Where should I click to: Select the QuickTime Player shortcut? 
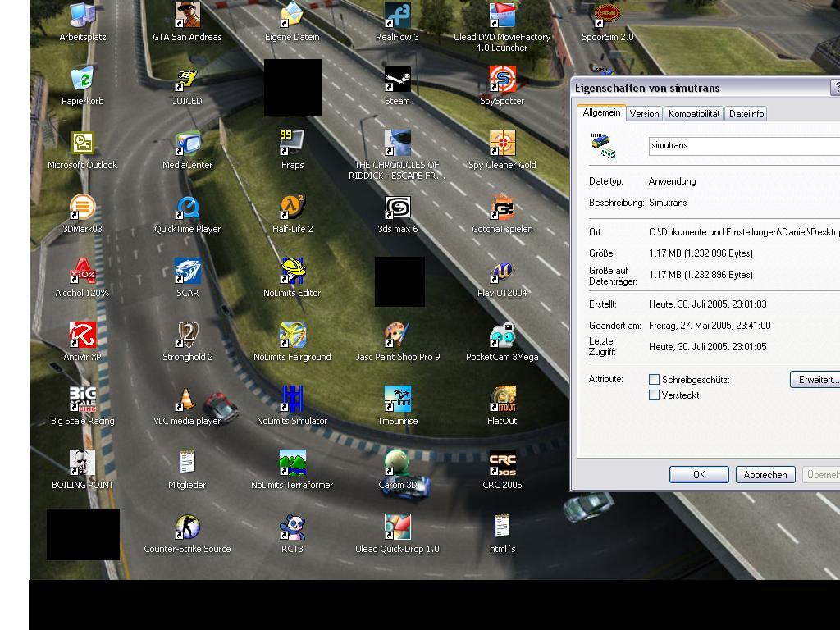click(x=187, y=208)
